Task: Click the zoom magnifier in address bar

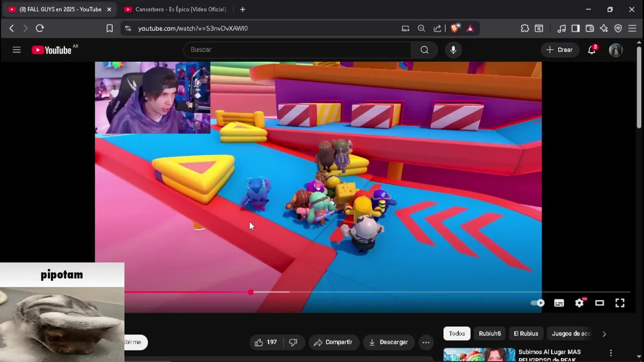Action: [x=422, y=28]
